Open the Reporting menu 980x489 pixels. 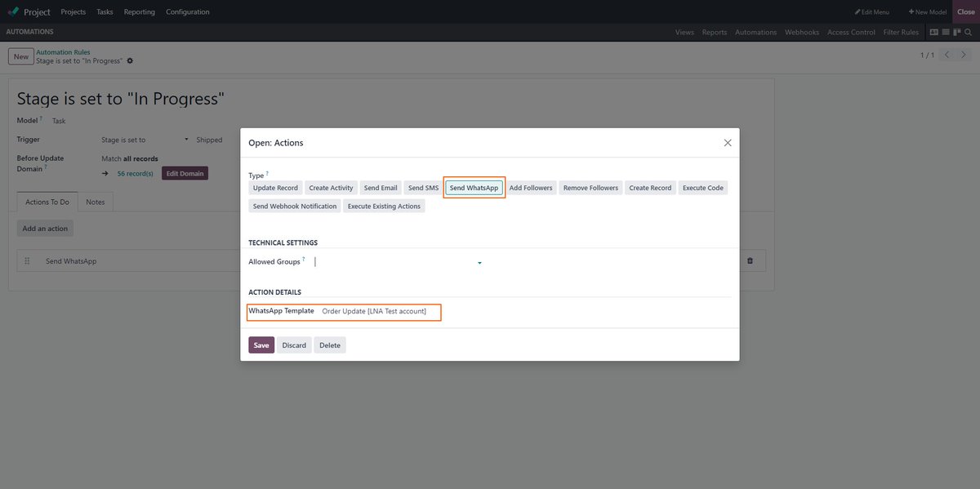(140, 12)
